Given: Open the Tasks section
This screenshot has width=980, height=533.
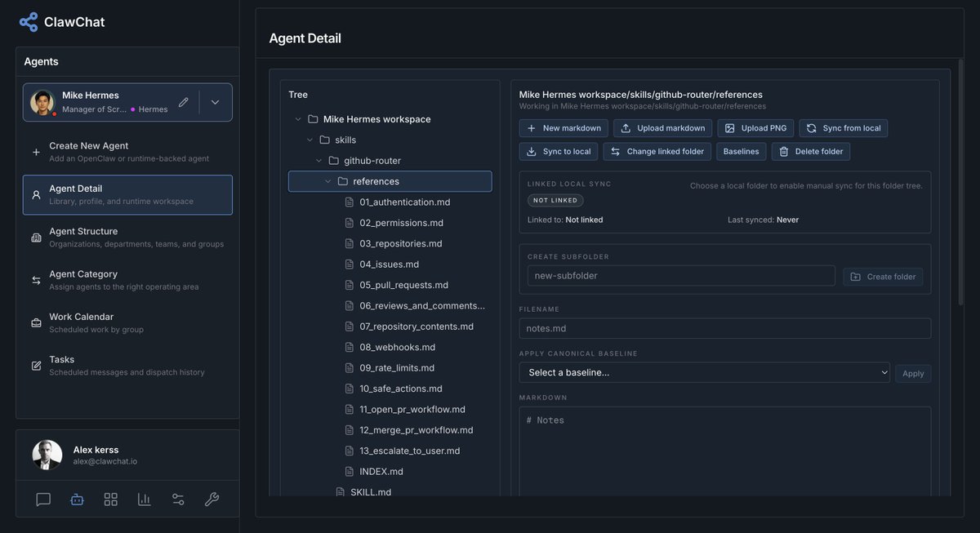Looking at the screenshot, I should click(x=127, y=366).
